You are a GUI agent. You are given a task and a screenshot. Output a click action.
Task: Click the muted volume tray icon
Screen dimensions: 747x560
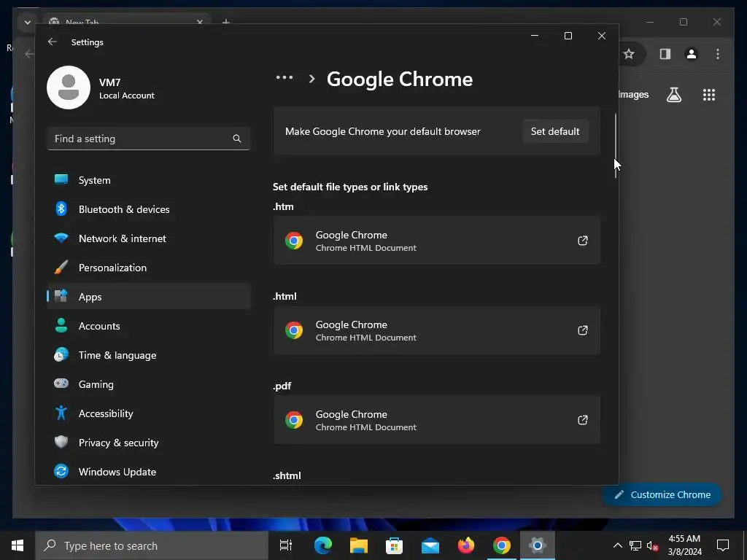tap(653, 545)
